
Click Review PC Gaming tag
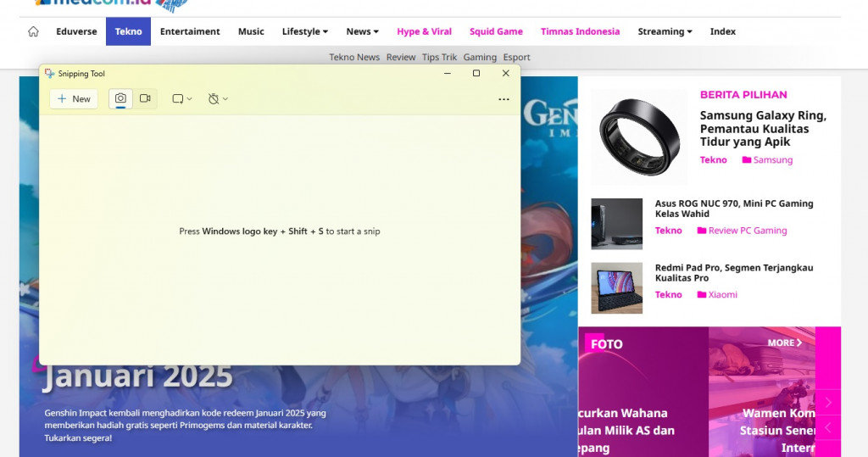click(742, 231)
